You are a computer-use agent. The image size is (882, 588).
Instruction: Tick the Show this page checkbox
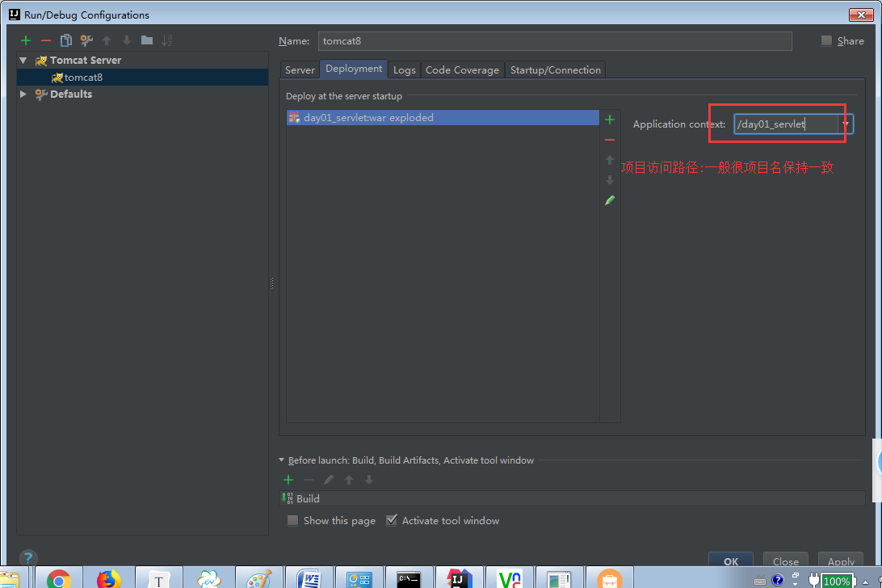[x=292, y=520]
